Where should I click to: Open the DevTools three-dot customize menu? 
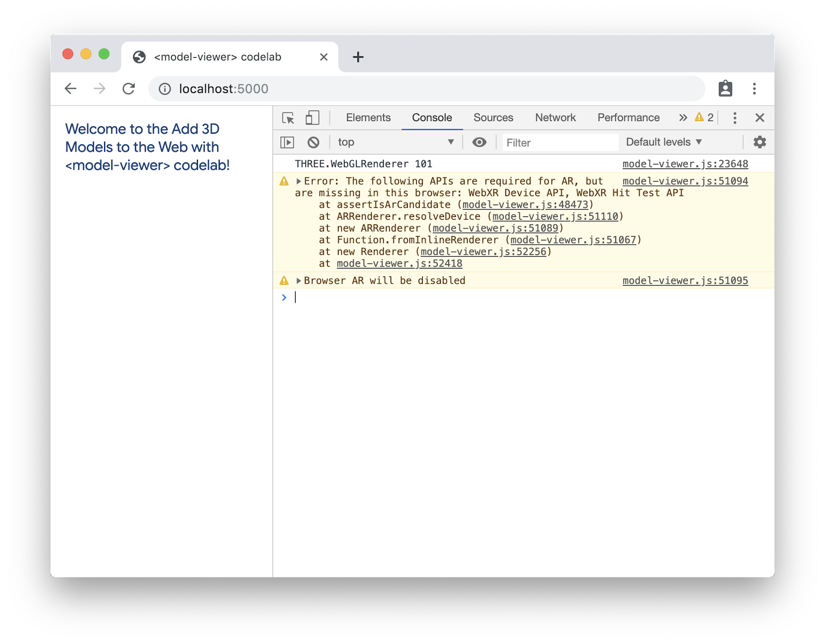tap(735, 118)
